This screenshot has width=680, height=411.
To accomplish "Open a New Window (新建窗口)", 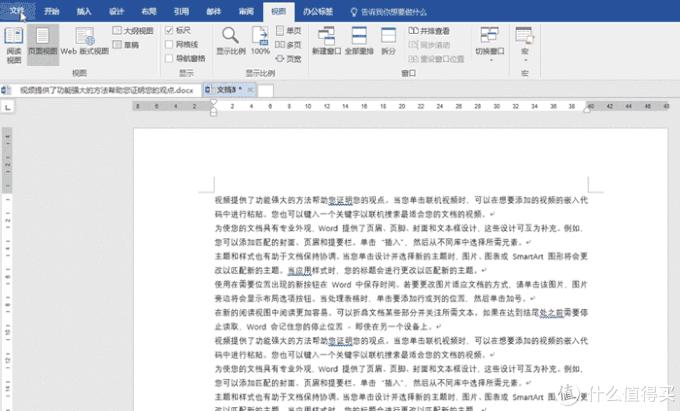I will click(327, 42).
